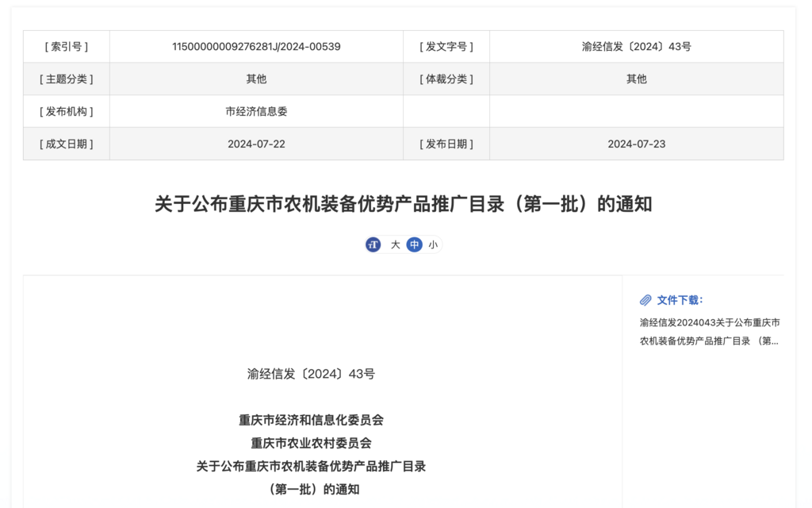Click the 成文日期 value 2024-07-22
Image resolution: width=812 pixels, height=508 pixels.
point(256,144)
